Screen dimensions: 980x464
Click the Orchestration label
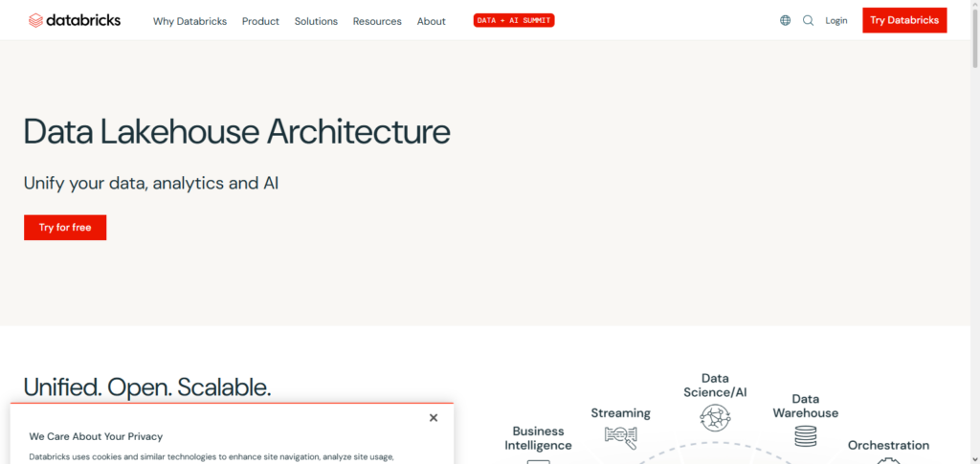point(888,445)
